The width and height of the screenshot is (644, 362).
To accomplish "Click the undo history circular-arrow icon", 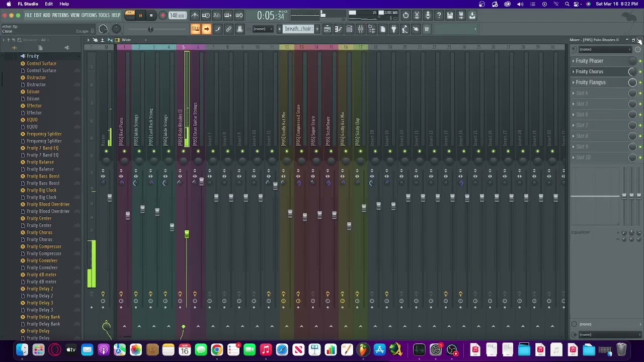I will coord(406,16).
